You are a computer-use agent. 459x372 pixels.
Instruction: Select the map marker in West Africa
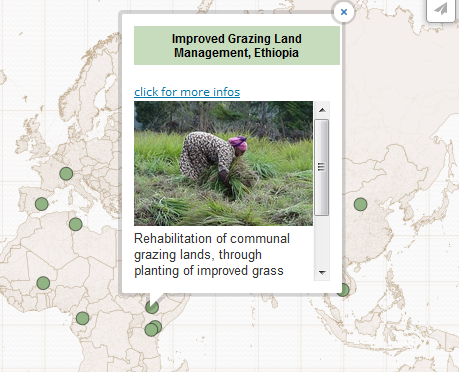[x=43, y=283]
